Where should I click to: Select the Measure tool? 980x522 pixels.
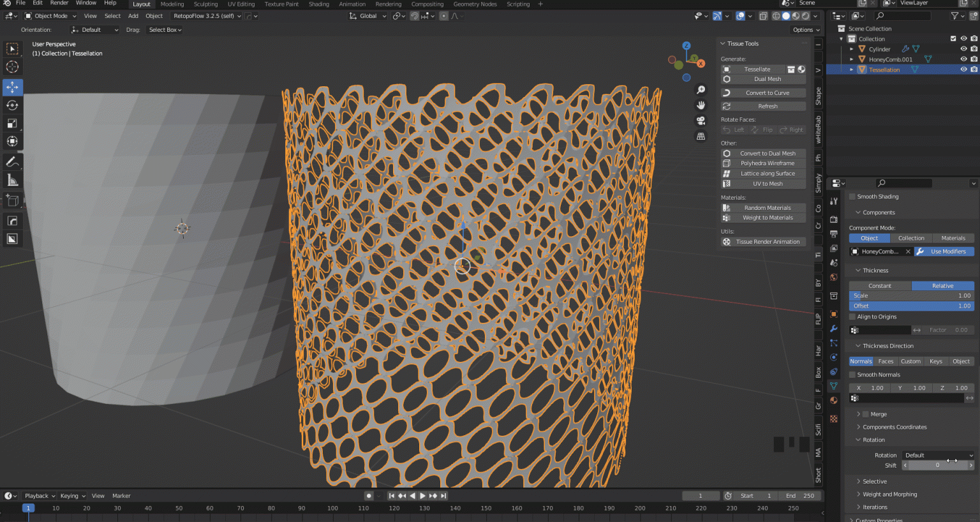coord(12,179)
